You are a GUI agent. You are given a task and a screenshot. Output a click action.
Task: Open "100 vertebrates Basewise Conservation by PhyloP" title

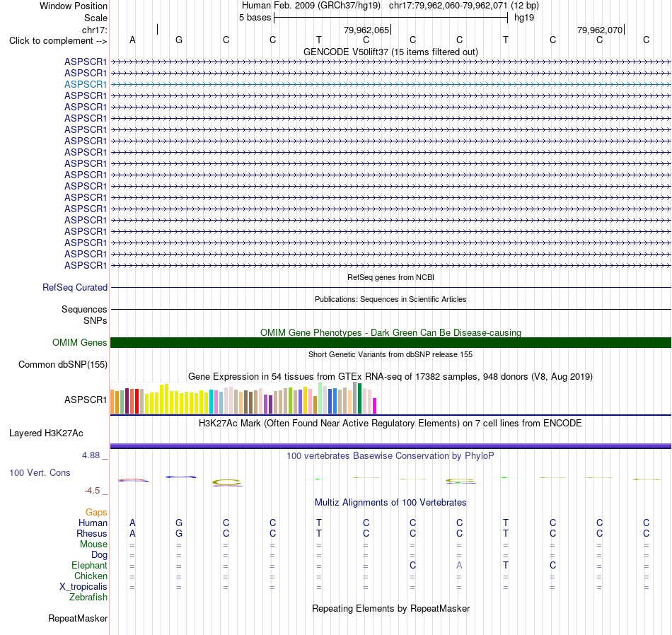click(390, 456)
